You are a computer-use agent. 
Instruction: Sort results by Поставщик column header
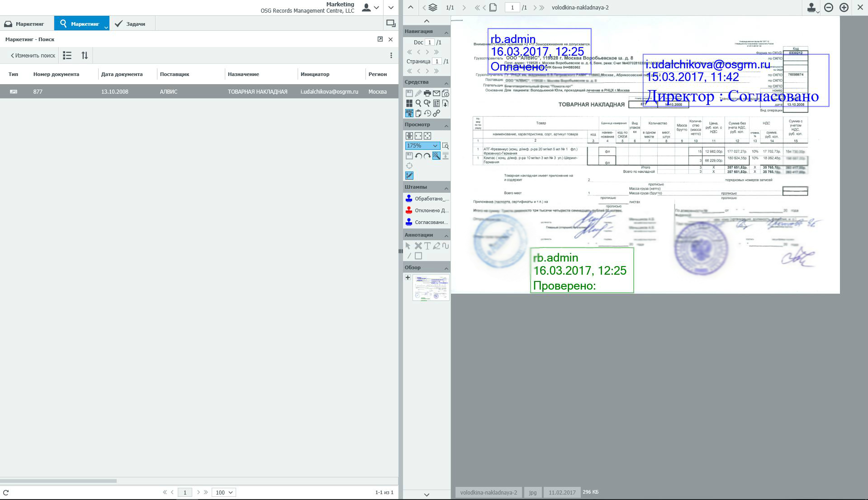click(174, 74)
